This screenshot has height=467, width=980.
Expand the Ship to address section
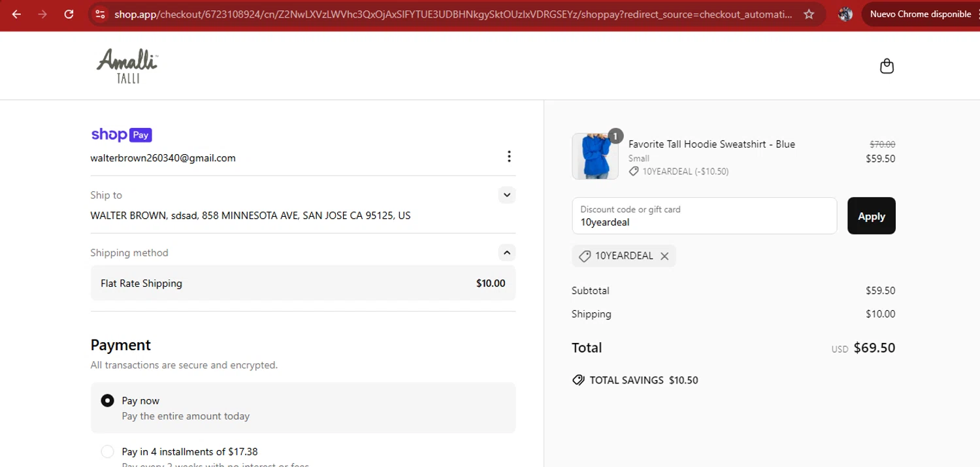click(507, 195)
